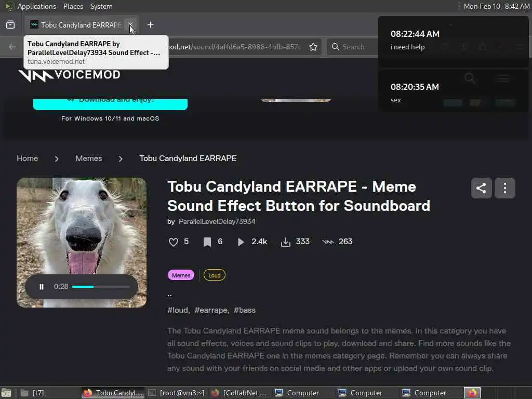The width and height of the screenshot is (532, 399).
Task: Click the Download and enjoy button
Action: tap(110, 104)
